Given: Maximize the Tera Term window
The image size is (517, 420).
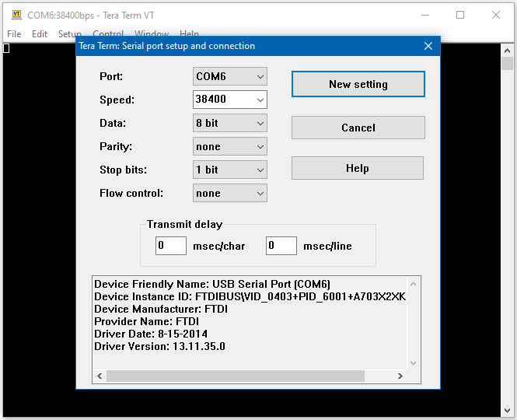Looking at the screenshot, I should coord(460,15).
